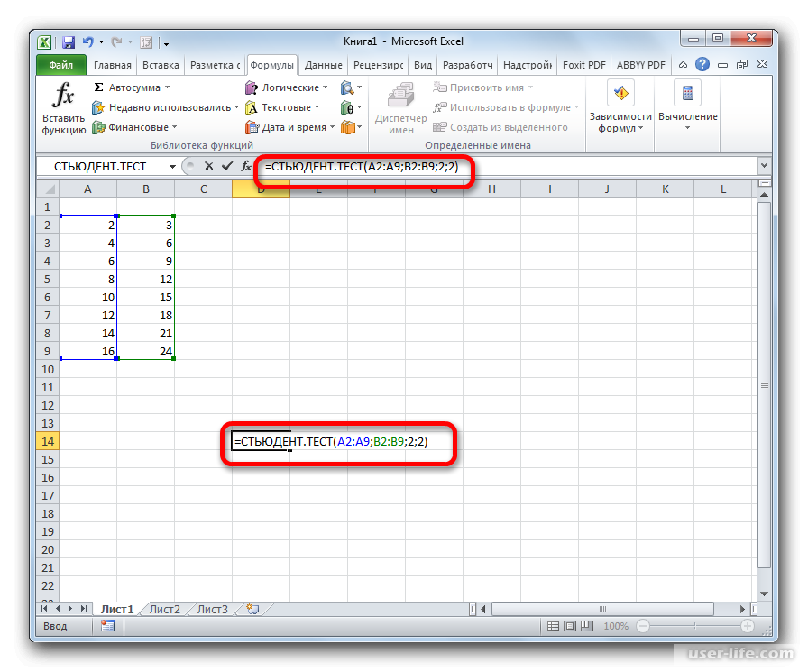Switch to Page Layout view icon
The image size is (808, 672).
pyautogui.click(x=570, y=626)
